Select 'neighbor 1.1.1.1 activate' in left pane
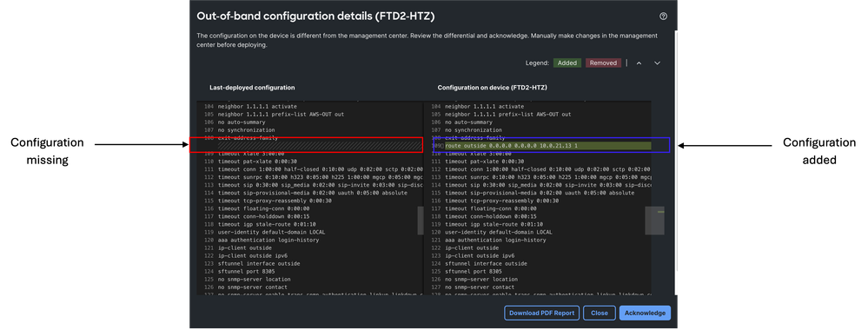Screen dimensions: 868x330 (257, 106)
